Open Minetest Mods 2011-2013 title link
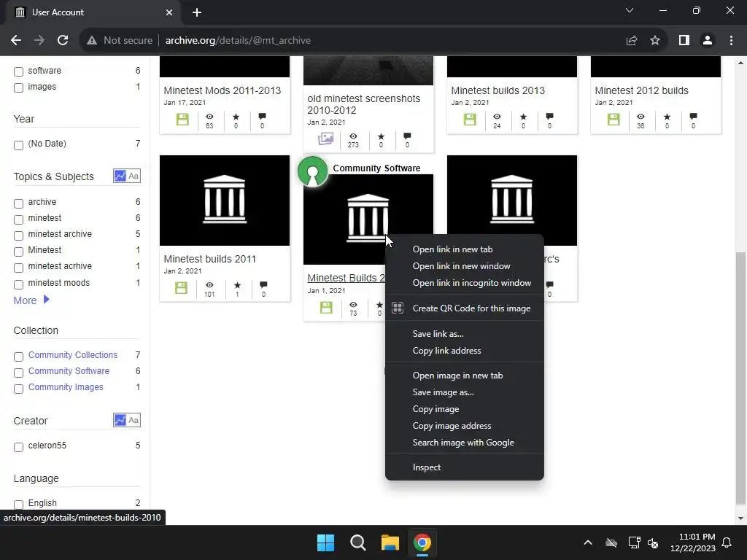This screenshot has width=747, height=560. tap(222, 90)
